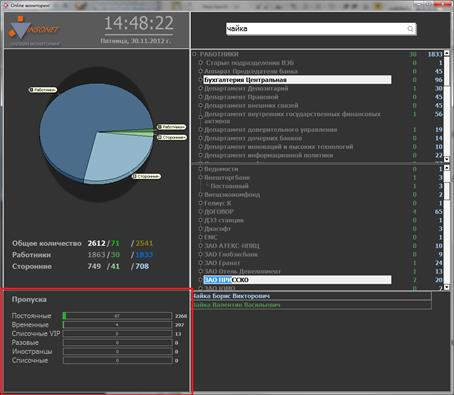The height and width of the screenshot is (395, 454).
Task: Select the Гелиус Ж row
Action: click(218, 203)
